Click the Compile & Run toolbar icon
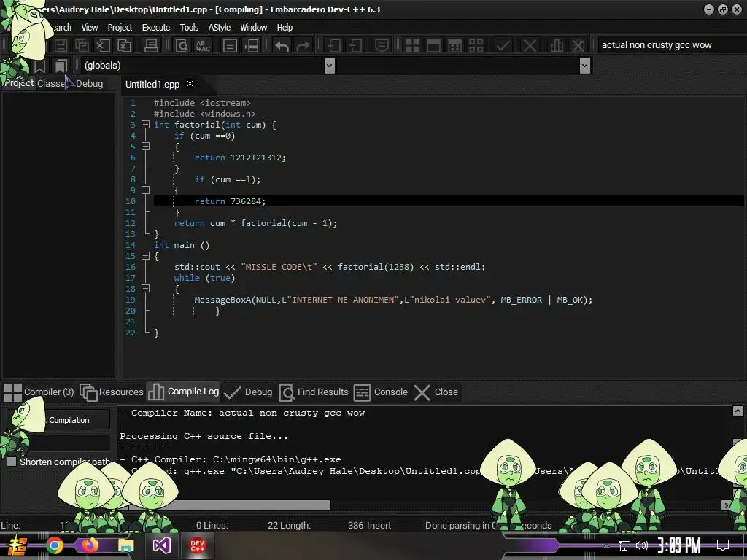 pyautogui.click(x=455, y=46)
